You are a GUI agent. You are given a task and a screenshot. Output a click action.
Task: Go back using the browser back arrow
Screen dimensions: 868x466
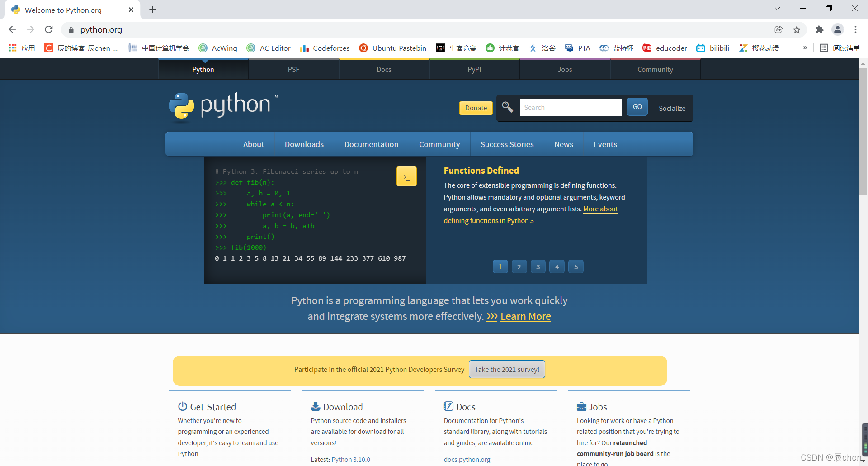click(12, 29)
